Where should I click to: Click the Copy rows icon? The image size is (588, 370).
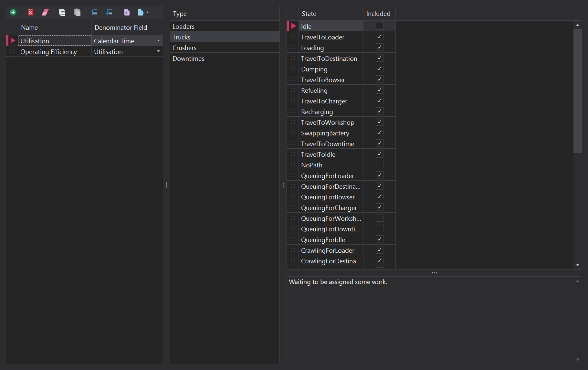click(x=62, y=12)
